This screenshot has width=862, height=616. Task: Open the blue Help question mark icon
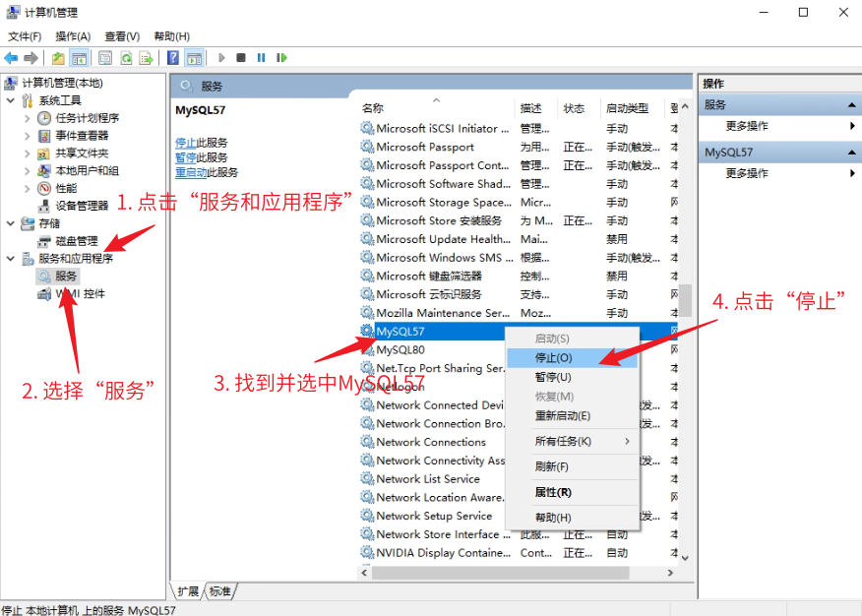tap(173, 58)
